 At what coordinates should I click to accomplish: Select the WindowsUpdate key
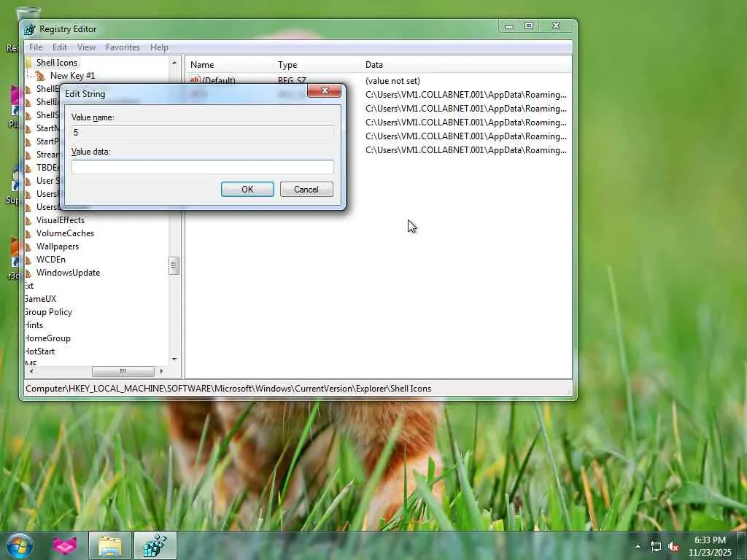(x=68, y=273)
